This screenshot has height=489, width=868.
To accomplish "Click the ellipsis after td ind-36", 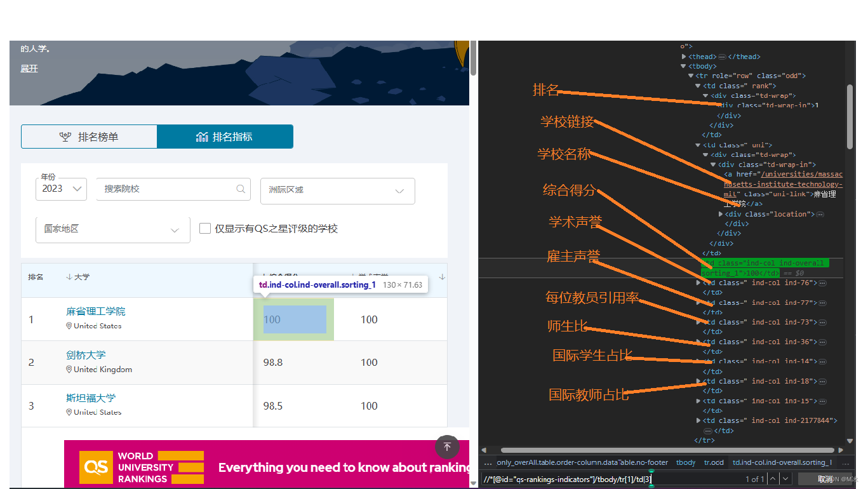I will click(823, 342).
